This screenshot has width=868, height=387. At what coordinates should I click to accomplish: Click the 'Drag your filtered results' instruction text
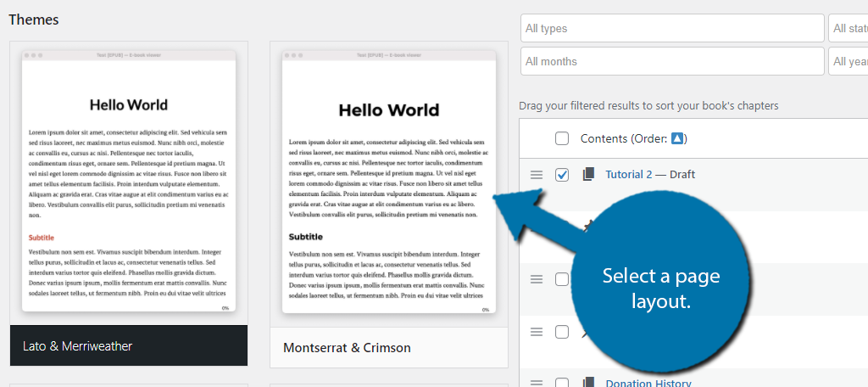point(648,105)
